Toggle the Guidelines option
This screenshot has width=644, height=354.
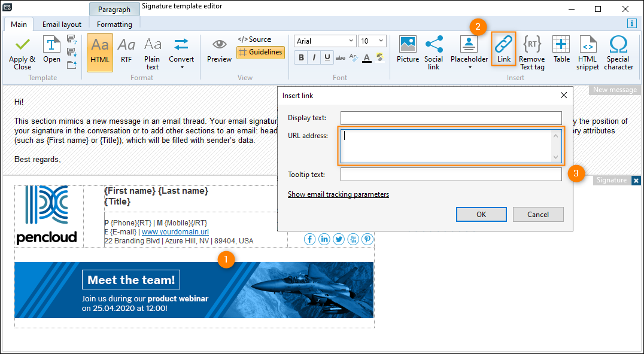click(x=260, y=52)
